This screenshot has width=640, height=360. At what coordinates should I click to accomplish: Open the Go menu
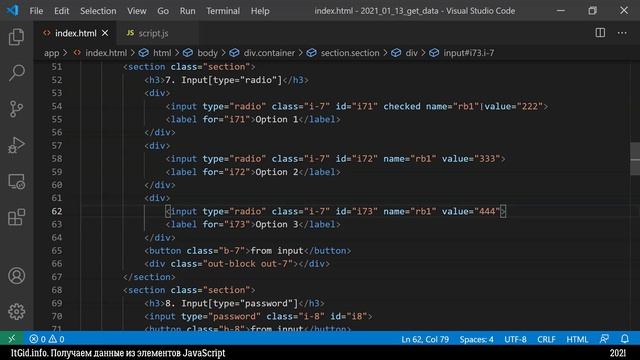pyautogui.click(x=163, y=11)
